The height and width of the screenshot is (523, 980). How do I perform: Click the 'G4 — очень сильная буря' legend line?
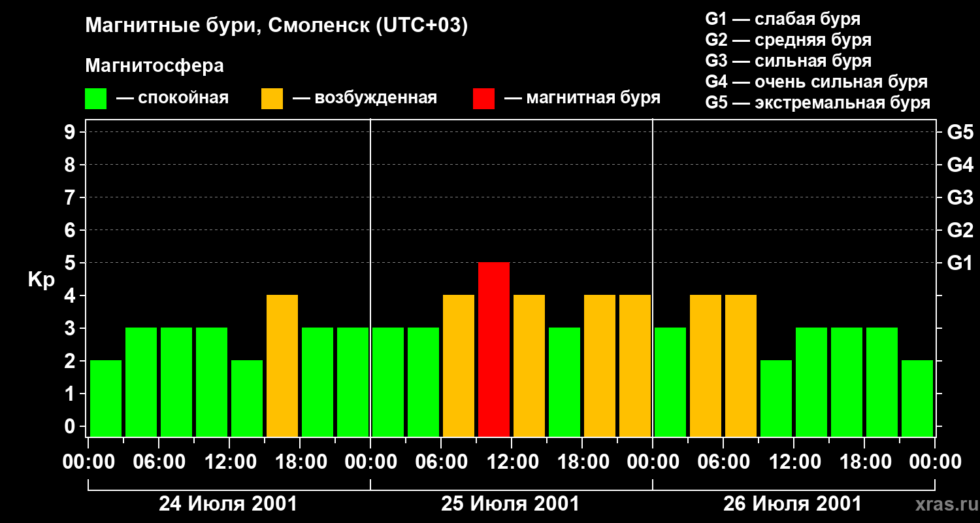coord(817,81)
